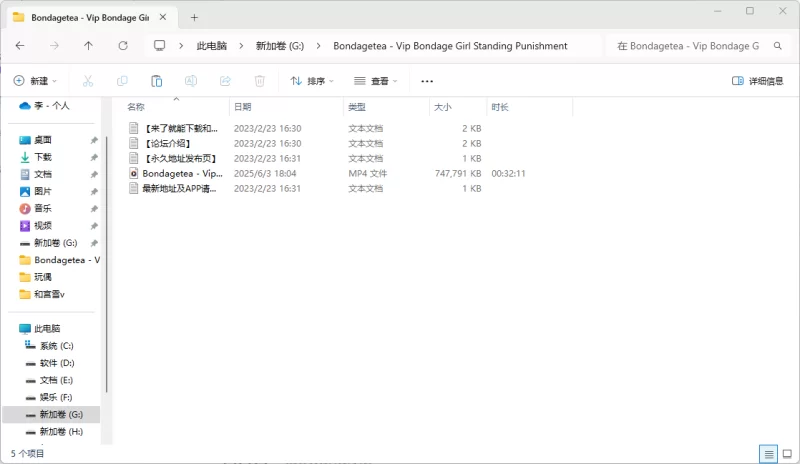Switch to details list view in status bar
This screenshot has height=464, width=800.
(767, 453)
